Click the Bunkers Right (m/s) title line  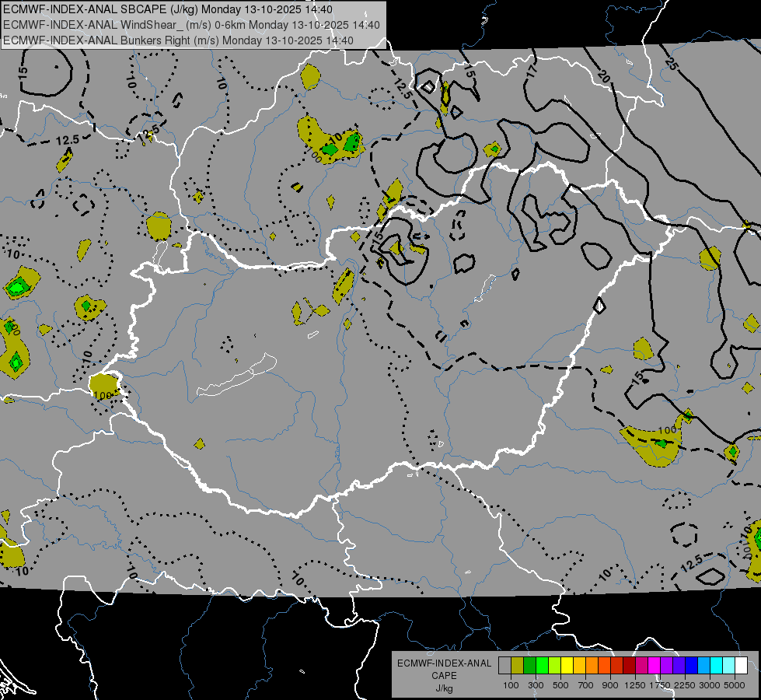coord(178,40)
